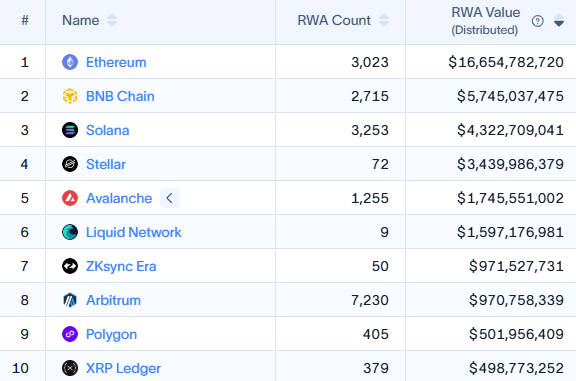The height and width of the screenshot is (381, 576).
Task: Open the Avalanche network link
Action: coord(119,198)
